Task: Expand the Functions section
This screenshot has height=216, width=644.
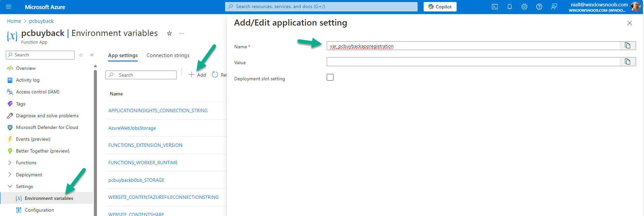Action: point(10,163)
